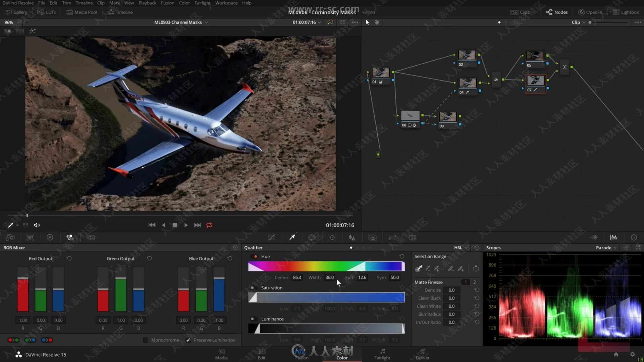
Task: Select the arrow pointer tool in node editor
Action: tap(367, 22)
